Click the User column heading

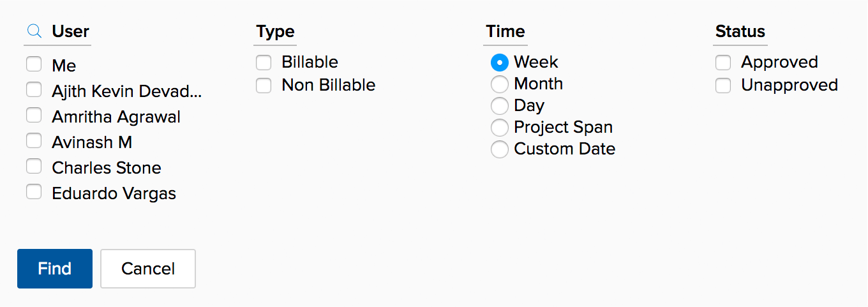pyautogui.click(x=70, y=31)
